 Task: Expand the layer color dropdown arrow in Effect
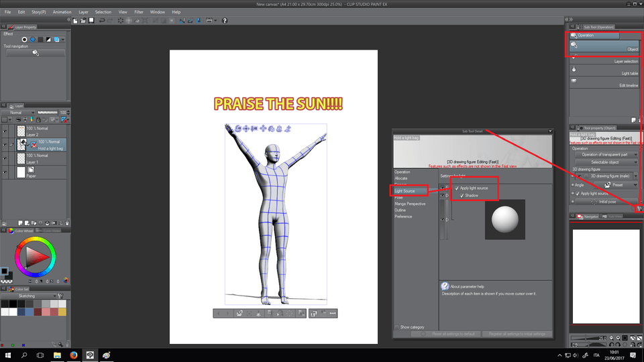(63, 40)
